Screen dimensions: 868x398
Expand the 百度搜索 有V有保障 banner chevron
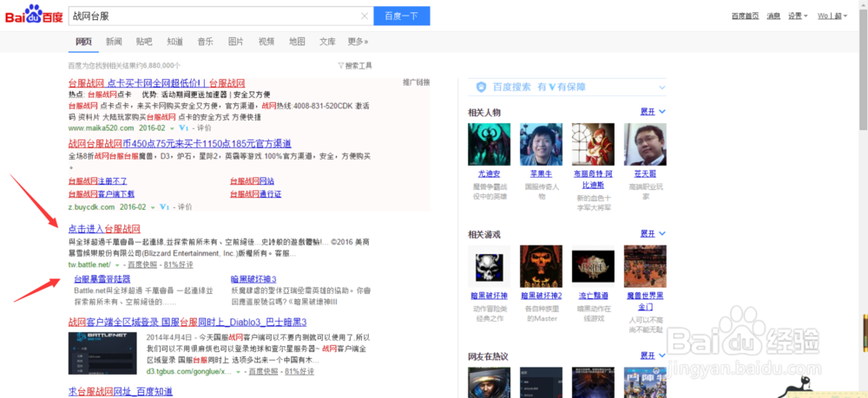point(662,88)
